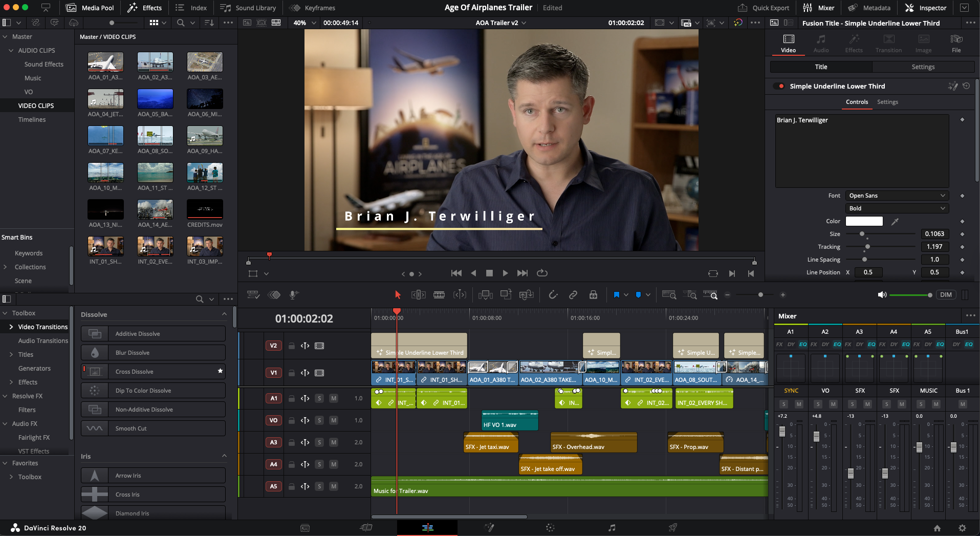Lock video track V2

(x=291, y=346)
